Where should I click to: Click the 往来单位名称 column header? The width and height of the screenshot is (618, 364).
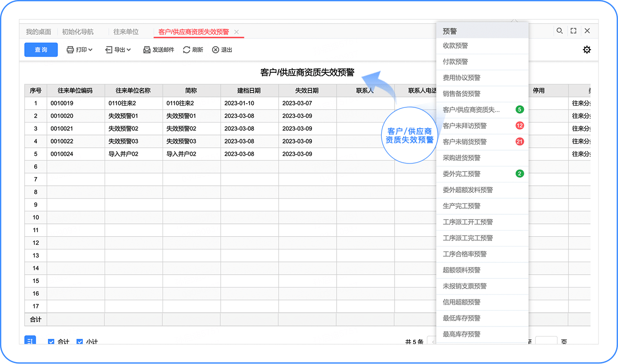[134, 91]
